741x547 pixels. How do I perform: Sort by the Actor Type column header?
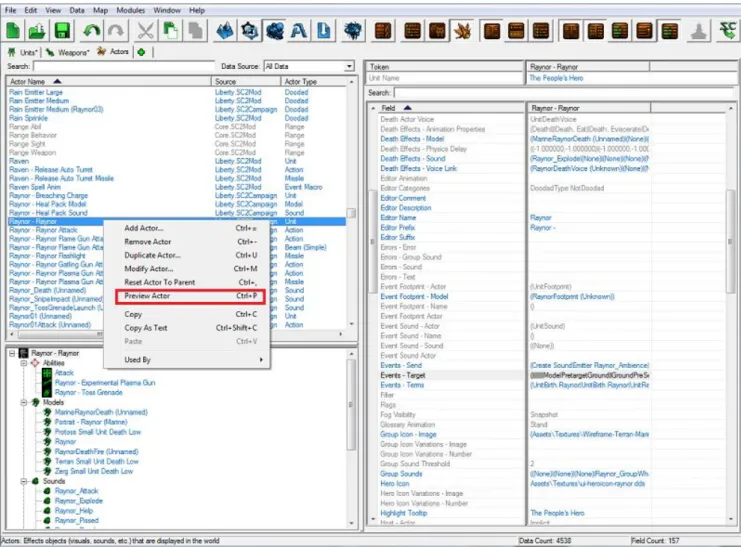(x=314, y=81)
